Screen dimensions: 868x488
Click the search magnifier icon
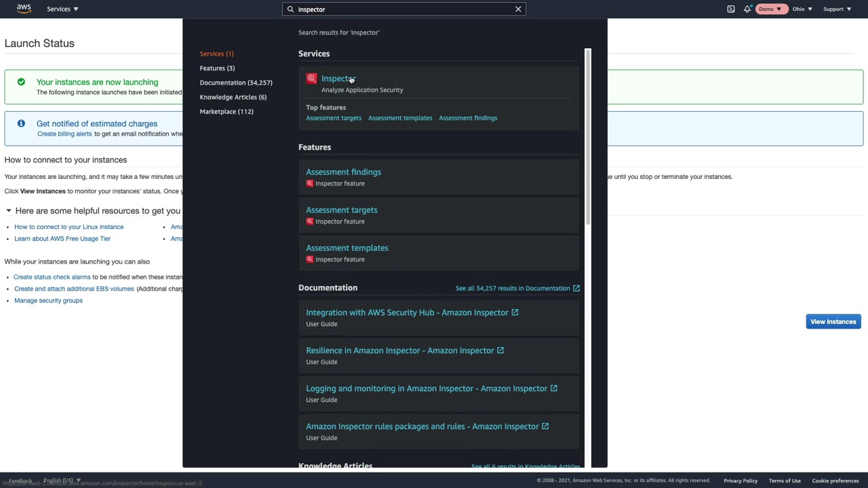290,9
